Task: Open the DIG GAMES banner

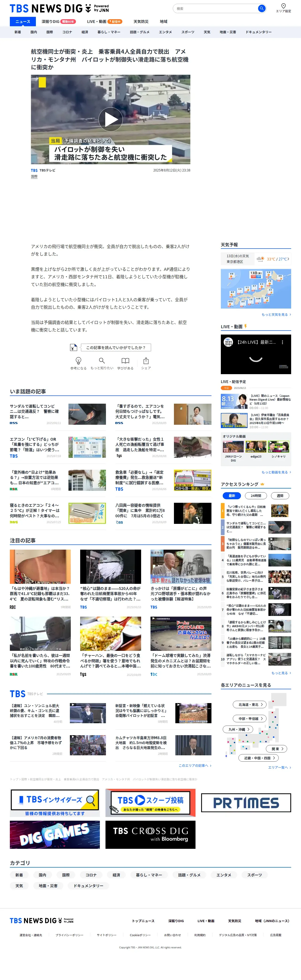Action: [x=55, y=835]
